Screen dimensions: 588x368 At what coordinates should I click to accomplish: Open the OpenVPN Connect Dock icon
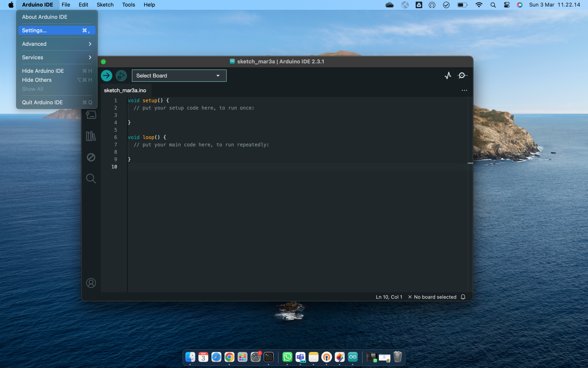327,357
